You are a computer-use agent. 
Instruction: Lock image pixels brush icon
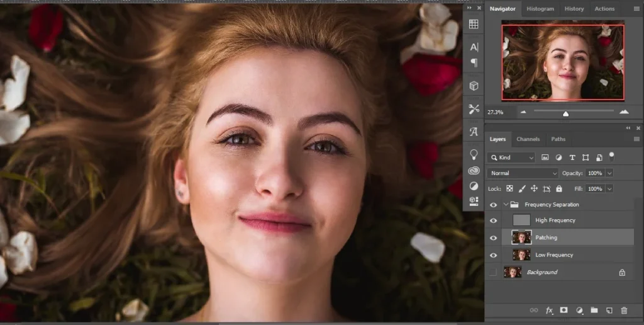point(521,189)
